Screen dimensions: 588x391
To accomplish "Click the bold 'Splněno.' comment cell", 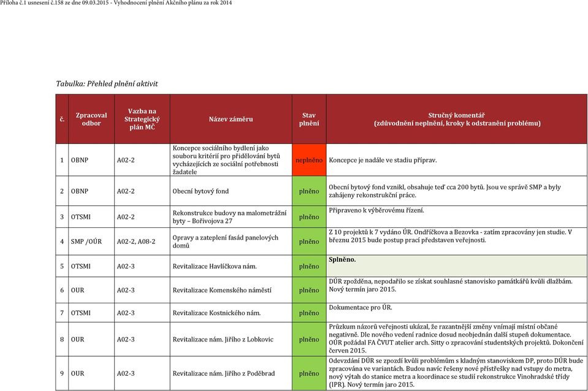I will 456,266.
